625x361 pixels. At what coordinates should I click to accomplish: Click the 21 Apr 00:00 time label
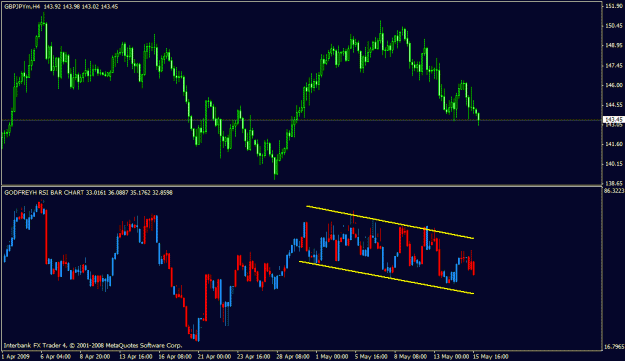pos(214,356)
